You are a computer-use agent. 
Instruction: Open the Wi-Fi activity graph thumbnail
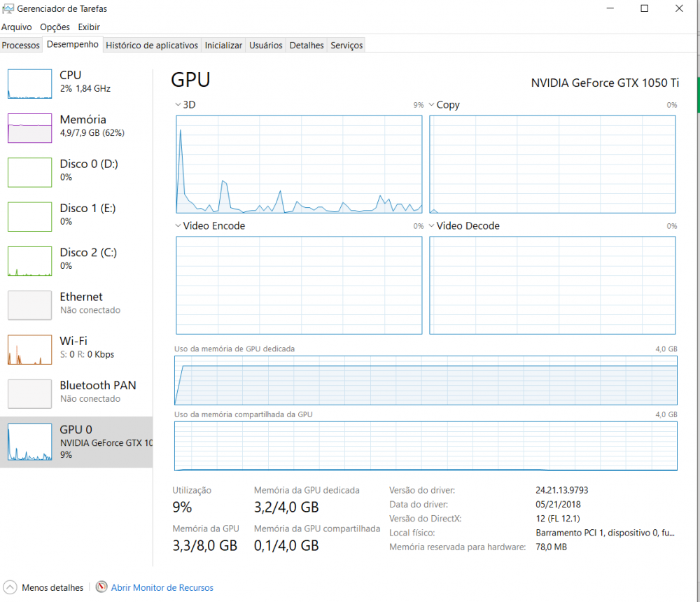click(29, 349)
